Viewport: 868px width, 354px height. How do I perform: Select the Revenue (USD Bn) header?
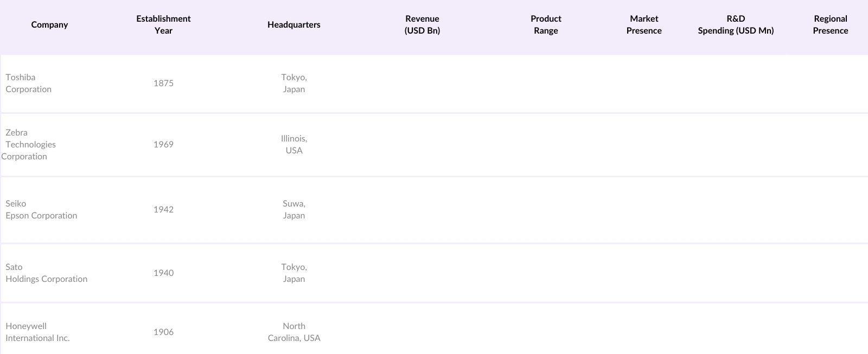click(x=422, y=25)
